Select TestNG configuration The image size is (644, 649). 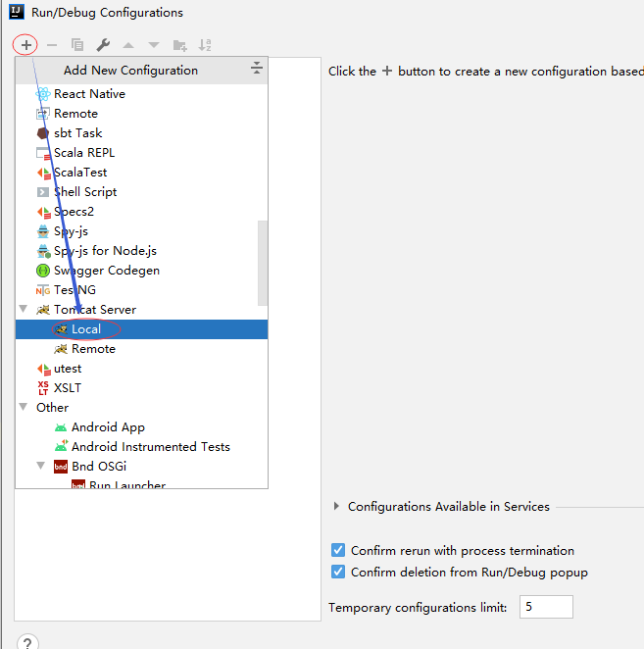point(141,290)
